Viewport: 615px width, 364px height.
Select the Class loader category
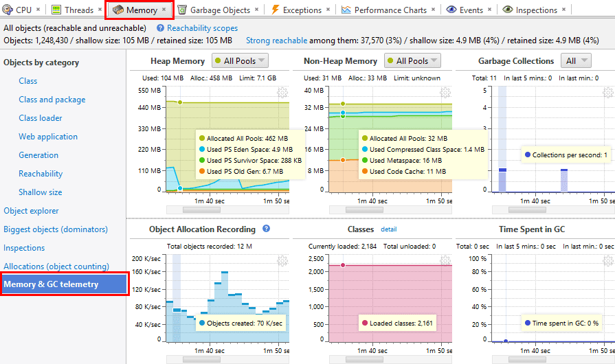click(x=41, y=118)
